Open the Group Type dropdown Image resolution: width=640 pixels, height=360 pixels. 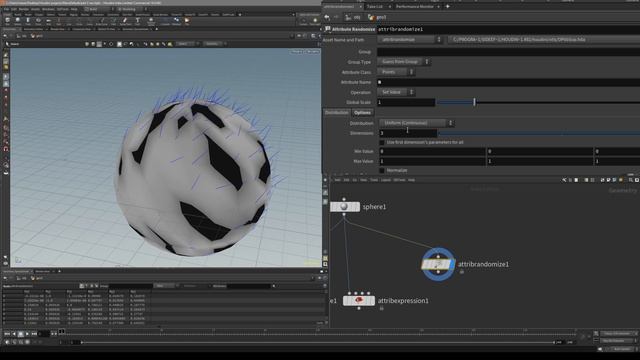(403, 62)
